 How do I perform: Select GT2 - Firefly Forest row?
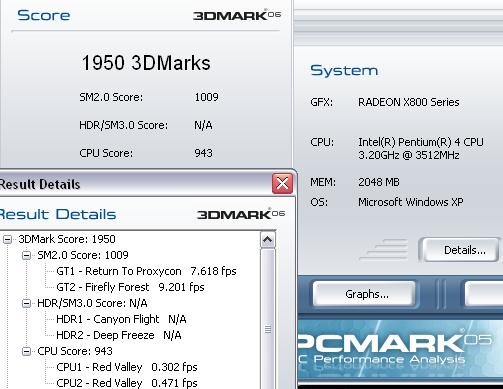pos(130,287)
